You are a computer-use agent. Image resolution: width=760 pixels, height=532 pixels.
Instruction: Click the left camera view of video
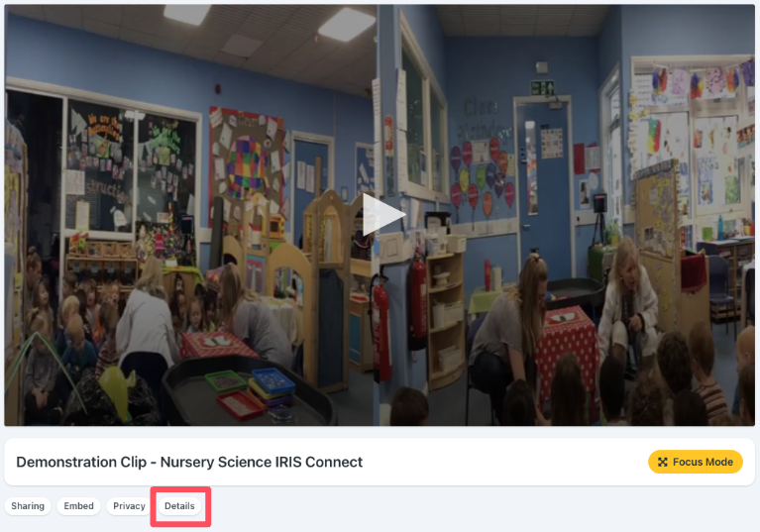190,215
